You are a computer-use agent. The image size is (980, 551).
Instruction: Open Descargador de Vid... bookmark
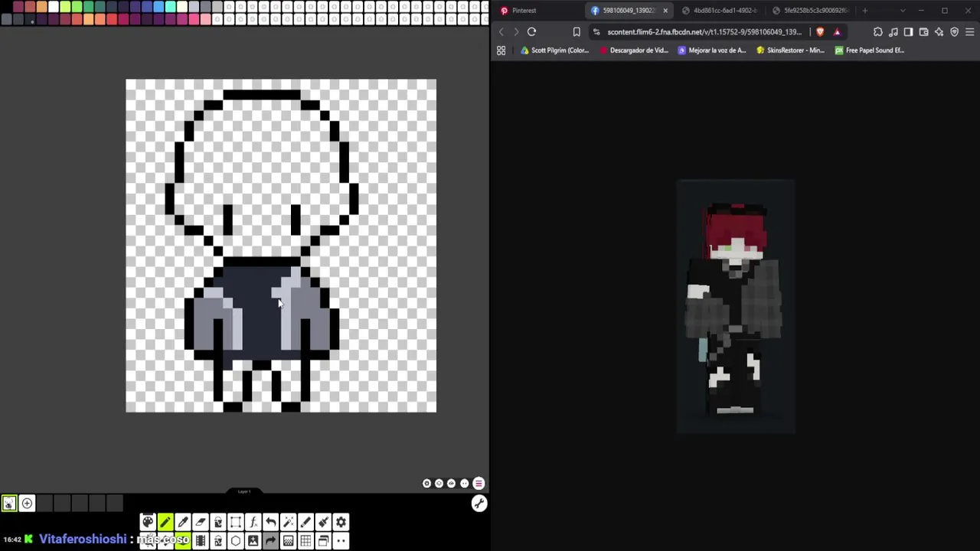[634, 51]
